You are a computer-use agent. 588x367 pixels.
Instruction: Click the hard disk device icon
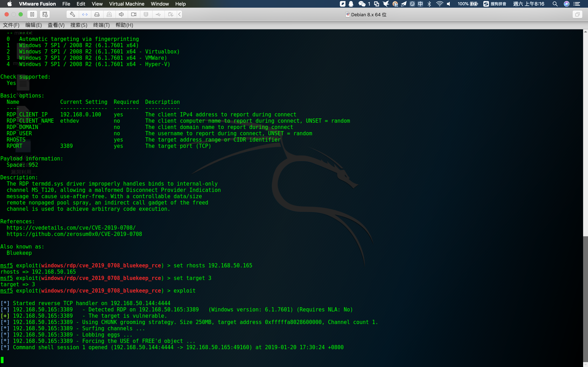97,15
